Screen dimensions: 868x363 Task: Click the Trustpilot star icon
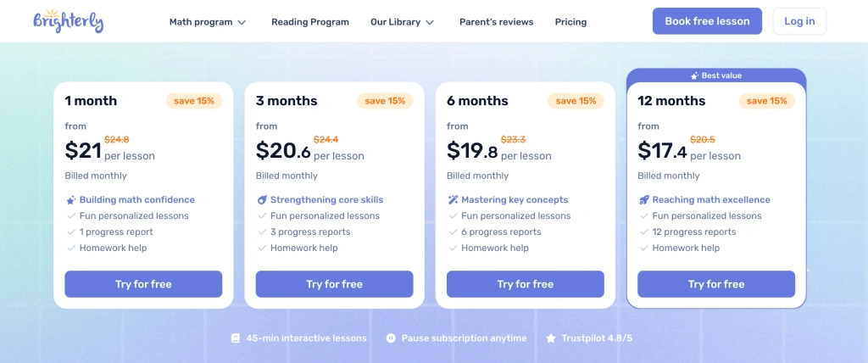pyautogui.click(x=551, y=338)
